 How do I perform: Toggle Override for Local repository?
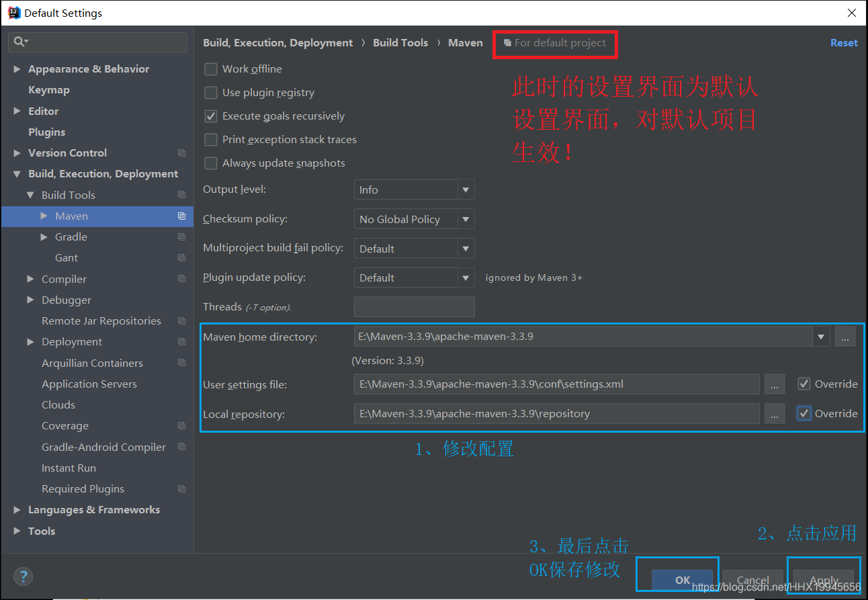click(804, 414)
